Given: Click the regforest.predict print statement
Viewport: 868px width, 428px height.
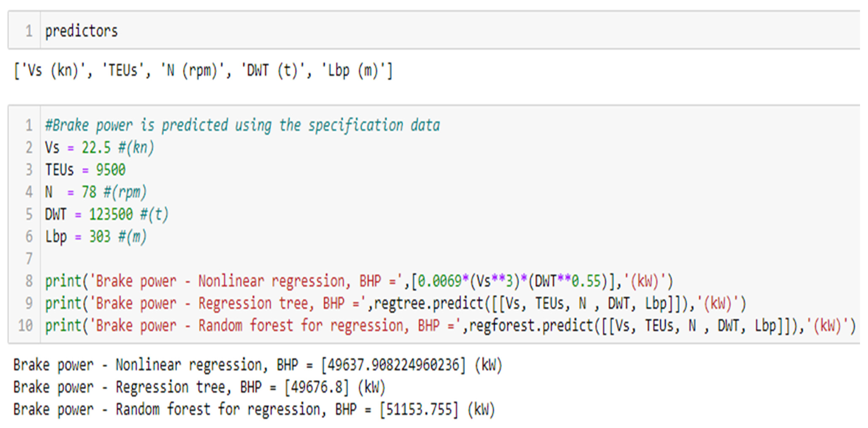Looking at the screenshot, I should 450,326.
